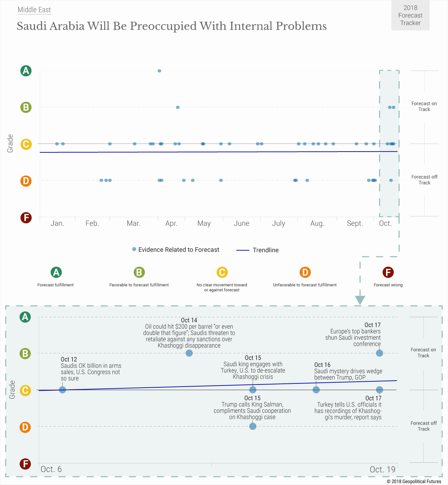Click the green A icon on the top chart axis
The height and width of the screenshot is (485, 448).
click(26, 71)
